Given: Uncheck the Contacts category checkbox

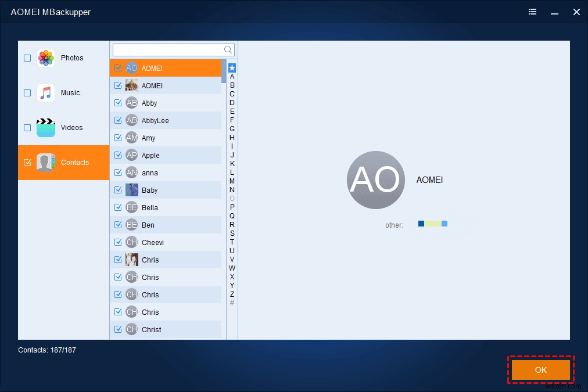Looking at the screenshot, I should point(27,163).
